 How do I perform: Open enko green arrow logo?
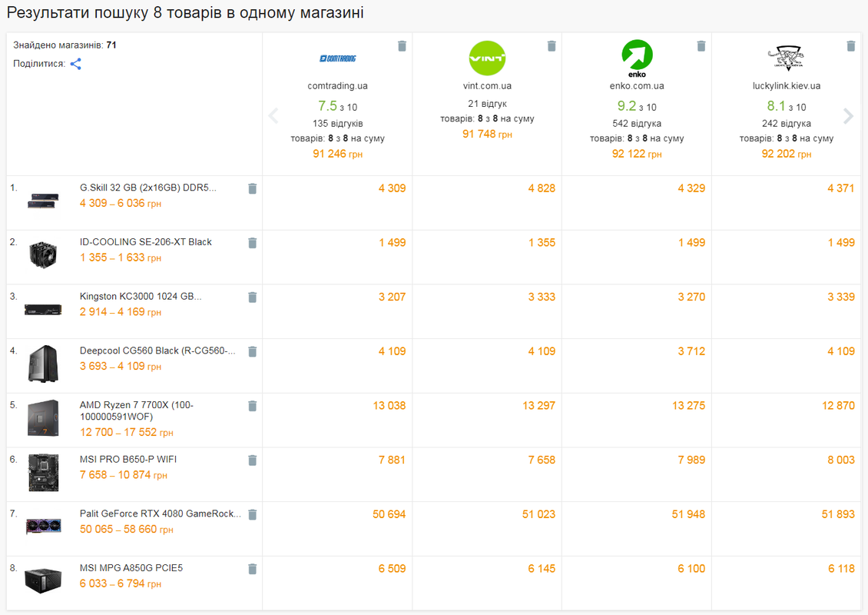(x=637, y=58)
